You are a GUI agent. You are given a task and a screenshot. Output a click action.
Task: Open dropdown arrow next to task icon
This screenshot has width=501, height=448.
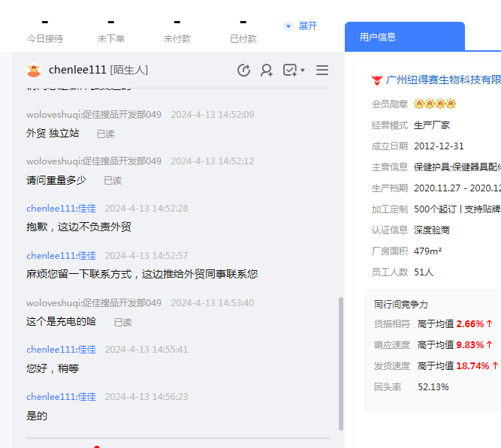(x=303, y=71)
